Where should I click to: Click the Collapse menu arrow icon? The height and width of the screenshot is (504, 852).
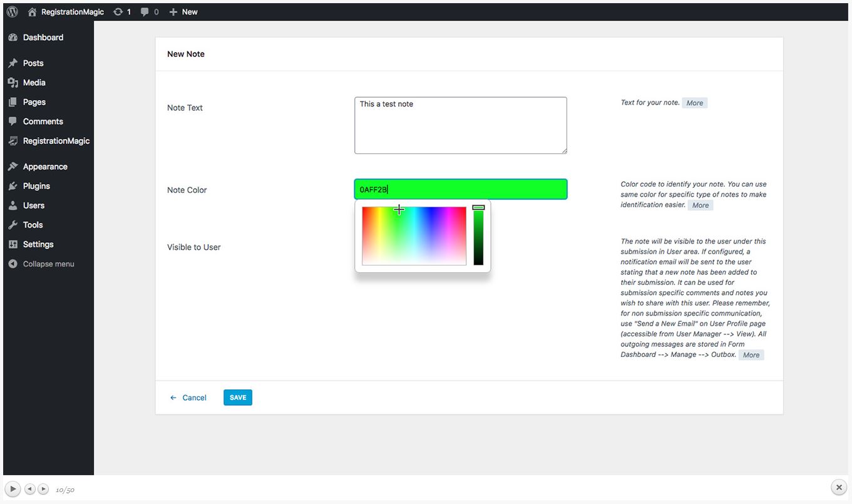(x=13, y=264)
